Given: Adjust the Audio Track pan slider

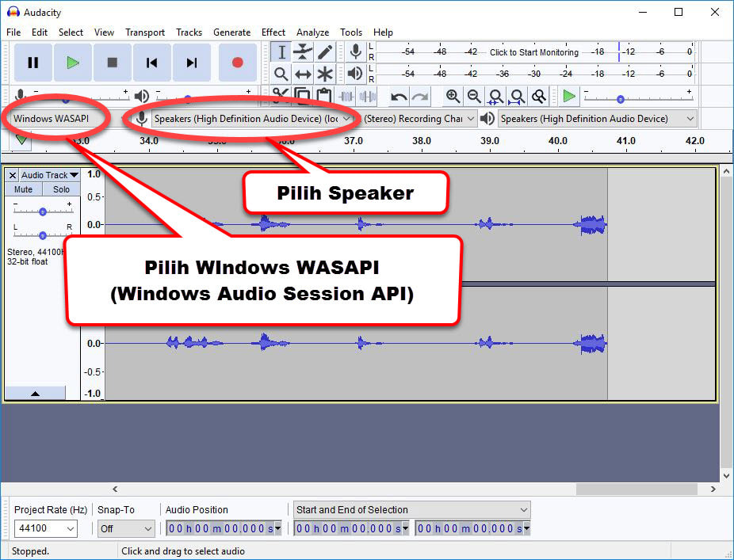Looking at the screenshot, I should (x=43, y=235).
